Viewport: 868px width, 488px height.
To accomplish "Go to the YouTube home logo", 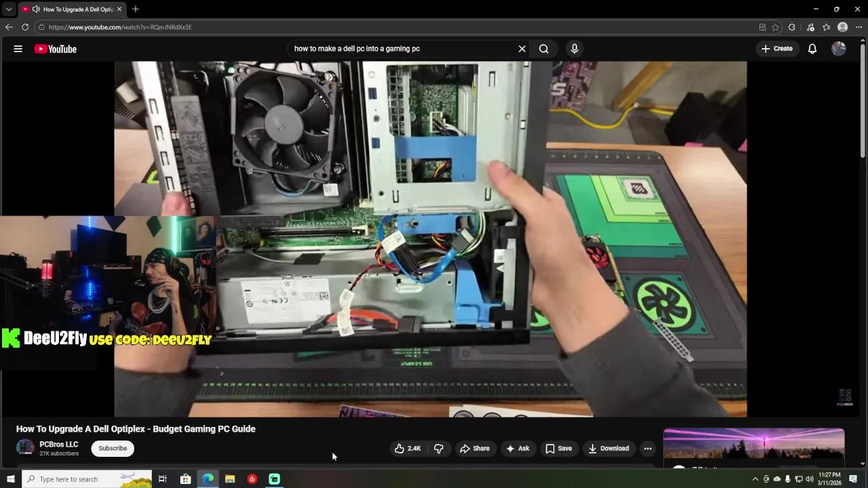I will (x=56, y=49).
